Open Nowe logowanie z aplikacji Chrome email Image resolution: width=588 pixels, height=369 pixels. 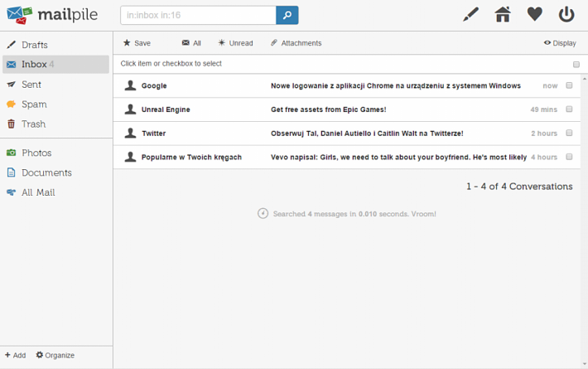396,85
